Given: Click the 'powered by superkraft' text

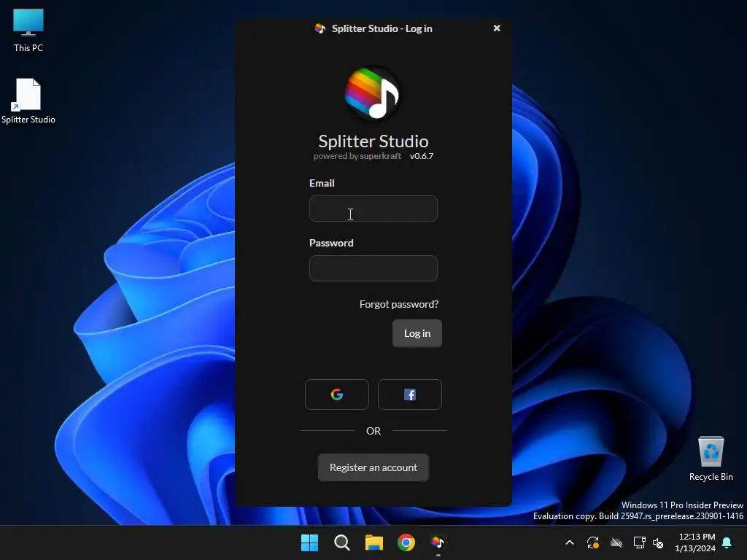Looking at the screenshot, I should [357, 156].
